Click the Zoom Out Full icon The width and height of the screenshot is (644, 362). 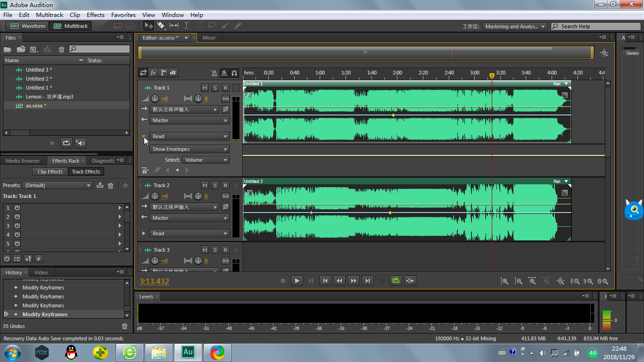(x=561, y=281)
